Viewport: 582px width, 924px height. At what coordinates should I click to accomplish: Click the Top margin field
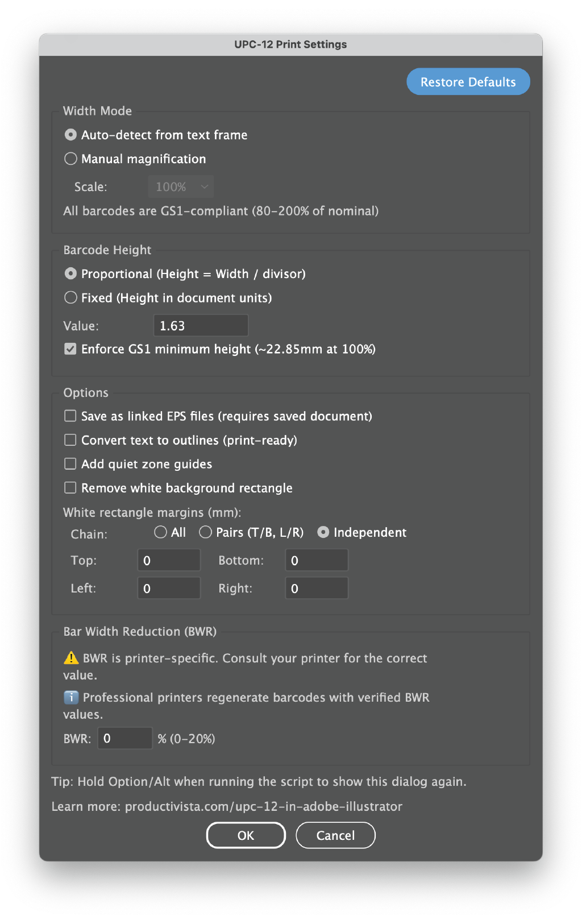(169, 560)
